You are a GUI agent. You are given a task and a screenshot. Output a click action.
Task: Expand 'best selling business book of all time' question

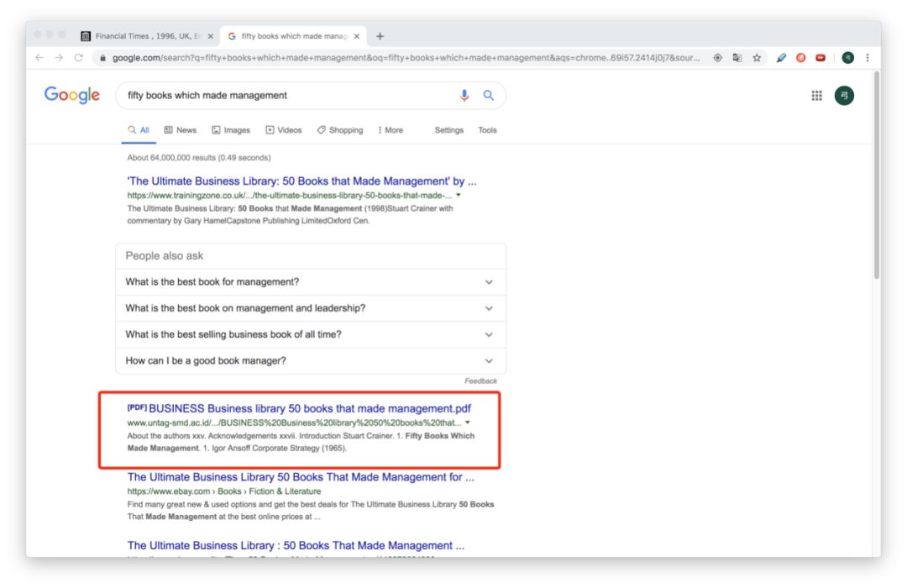(x=311, y=334)
